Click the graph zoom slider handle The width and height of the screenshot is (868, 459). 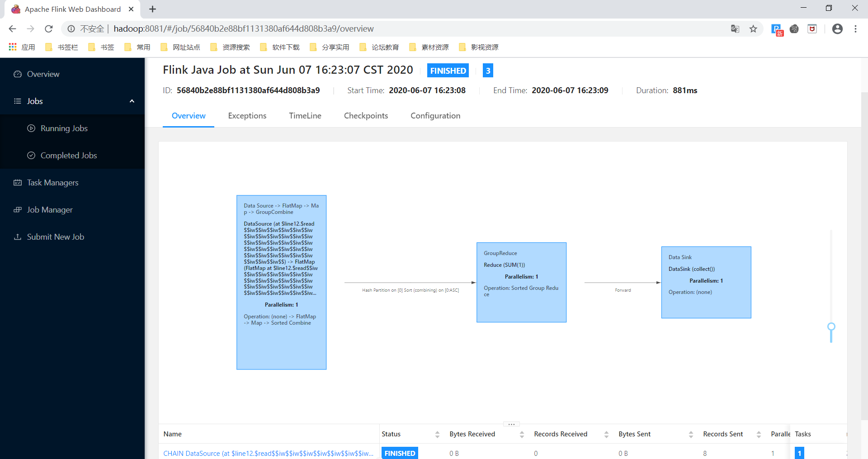pos(831,327)
